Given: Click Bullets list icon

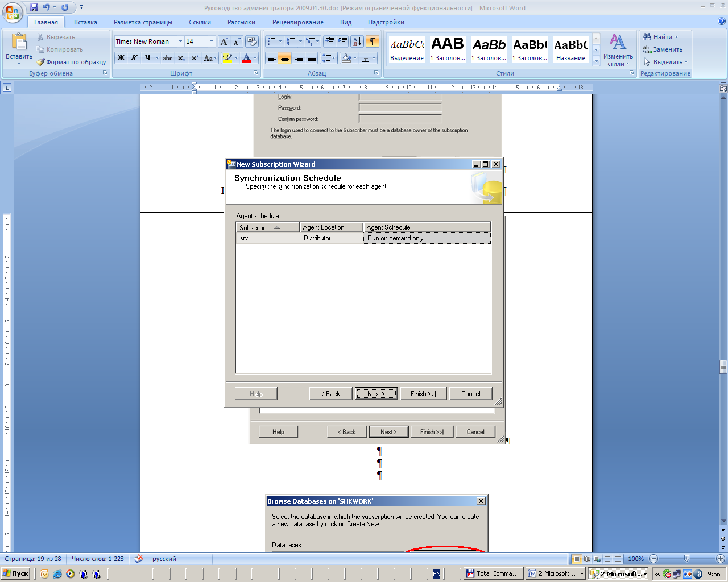Looking at the screenshot, I should [272, 41].
